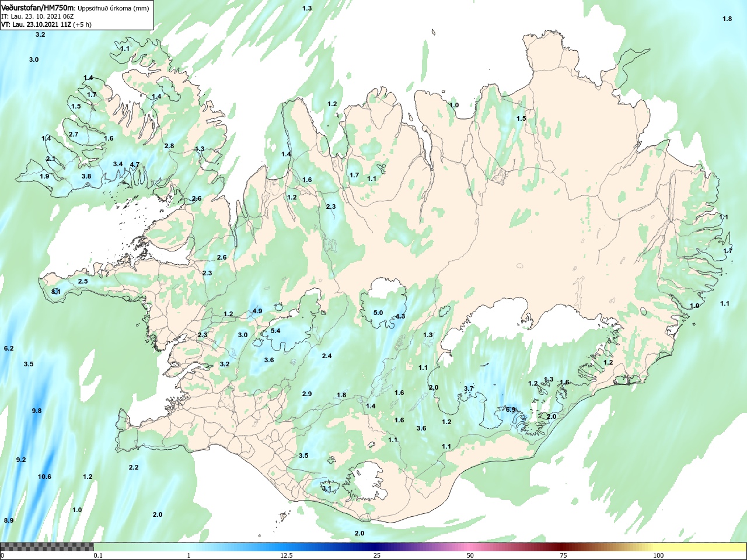The image size is (747, 560).
Task: Pick the 4.9 rainfall value
Action: click(x=257, y=311)
